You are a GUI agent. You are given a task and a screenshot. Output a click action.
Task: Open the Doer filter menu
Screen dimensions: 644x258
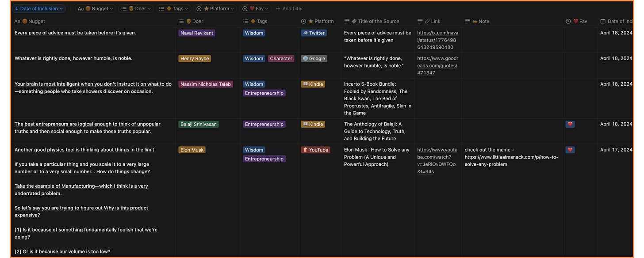[x=136, y=8]
